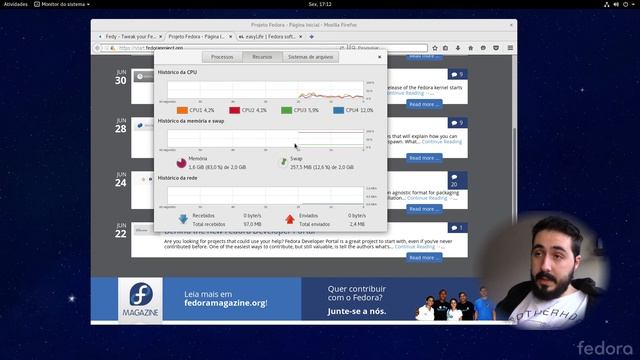Click Read more on Jun 28 post
The image size is (640, 360).
[x=424, y=158]
